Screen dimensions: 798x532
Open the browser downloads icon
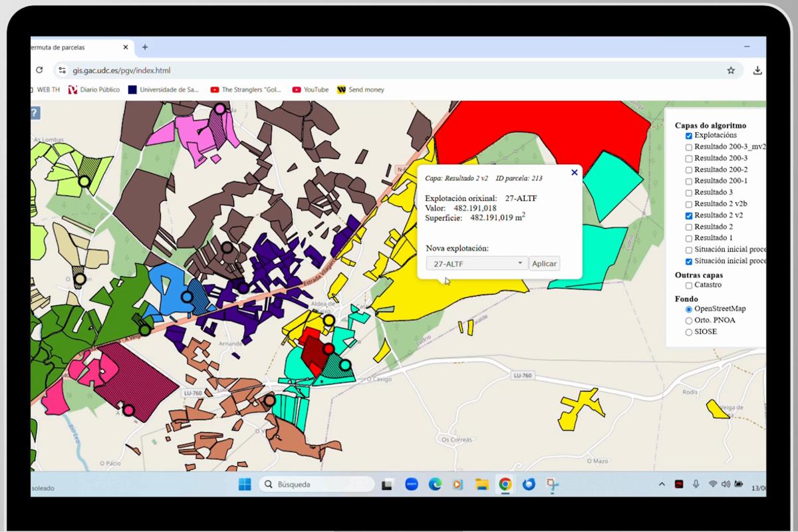757,70
